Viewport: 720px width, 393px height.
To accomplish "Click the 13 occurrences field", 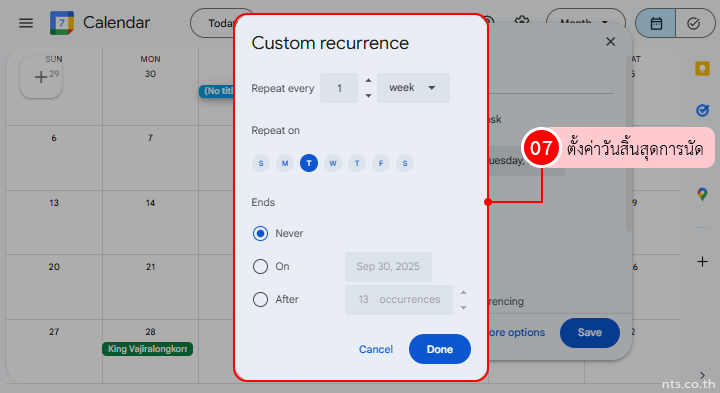I will tap(399, 299).
